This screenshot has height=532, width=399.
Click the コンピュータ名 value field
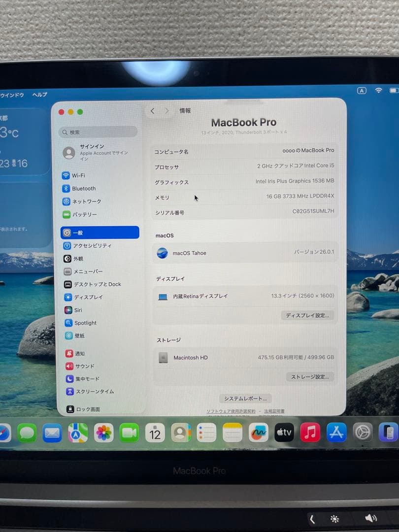(x=308, y=150)
